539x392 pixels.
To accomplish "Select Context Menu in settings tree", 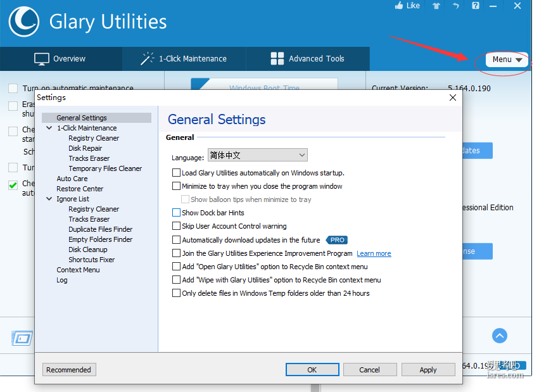I will [78, 270].
